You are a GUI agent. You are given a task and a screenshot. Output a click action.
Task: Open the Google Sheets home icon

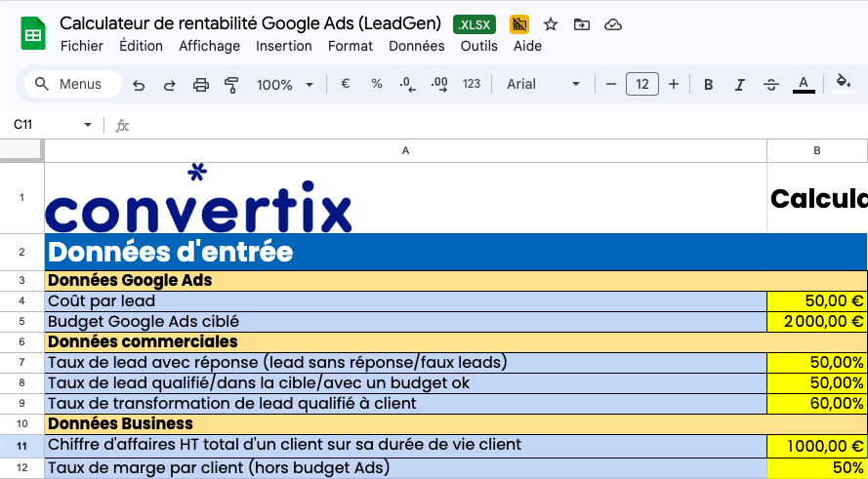click(33, 34)
